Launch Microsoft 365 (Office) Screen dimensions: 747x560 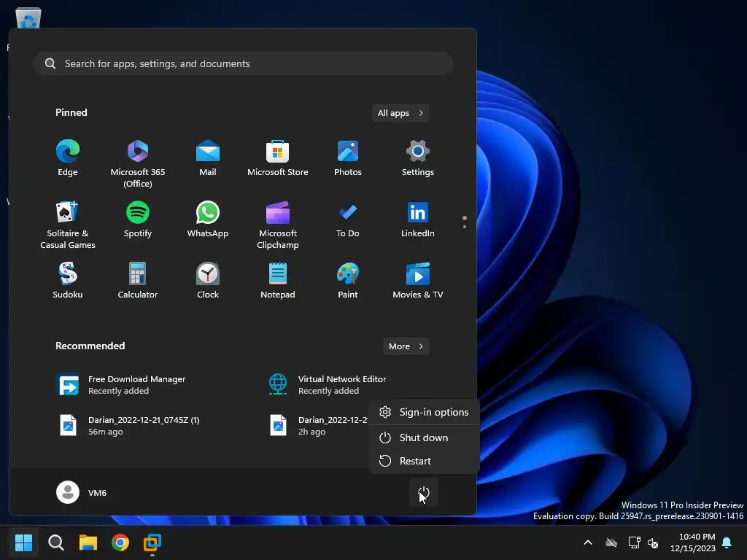138,164
